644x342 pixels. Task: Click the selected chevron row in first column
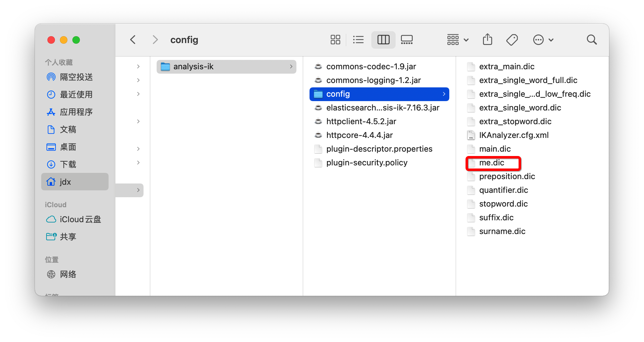(129, 190)
